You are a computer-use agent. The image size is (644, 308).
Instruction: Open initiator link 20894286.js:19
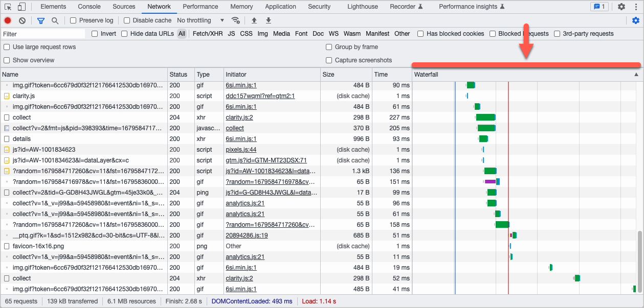tap(247, 235)
